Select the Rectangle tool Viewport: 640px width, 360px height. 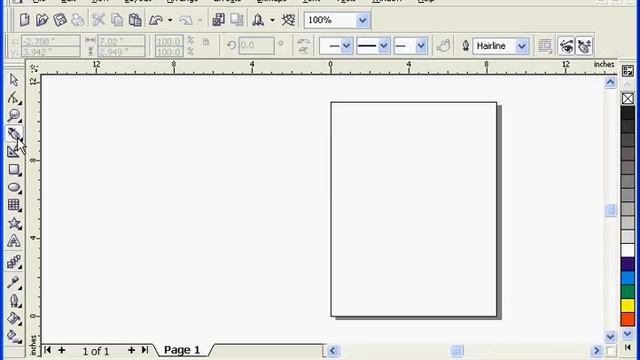click(14, 170)
